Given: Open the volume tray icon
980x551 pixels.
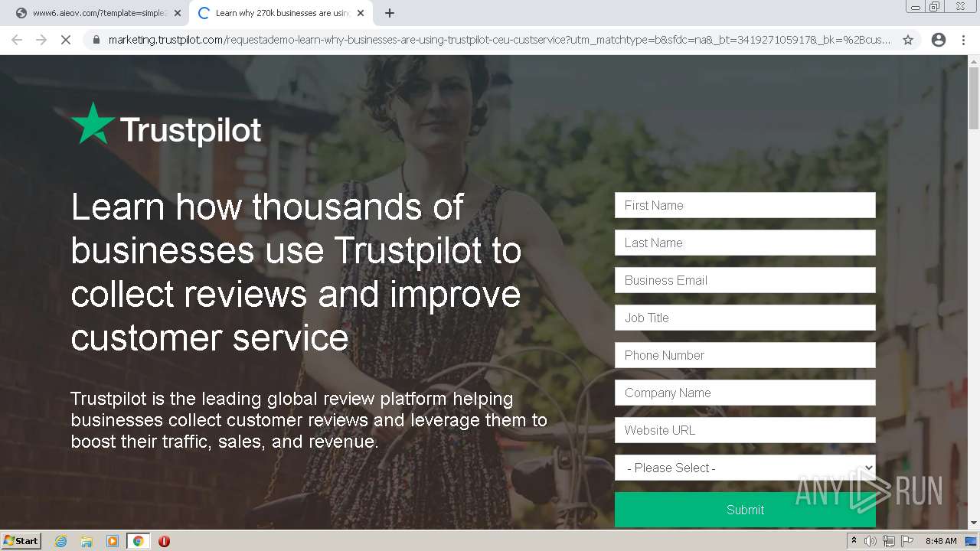Looking at the screenshot, I should tap(871, 541).
